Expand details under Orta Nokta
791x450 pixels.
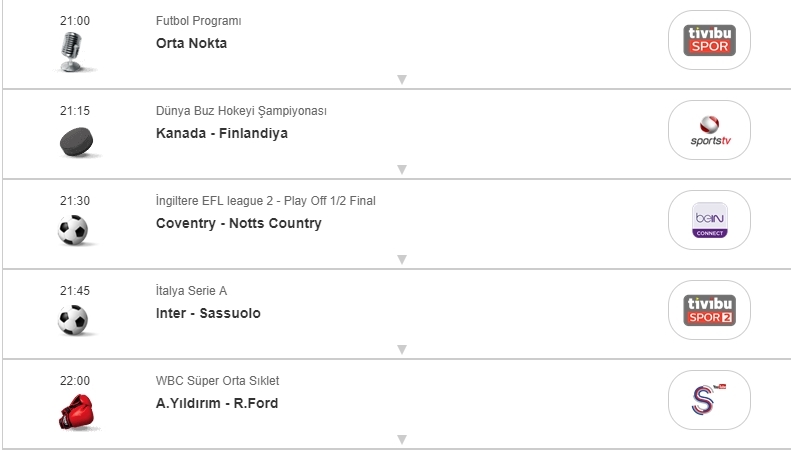click(x=401, y=79)
